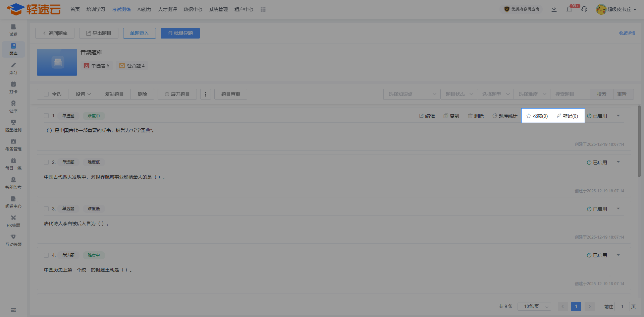Screen dimensions: 644x317
Task: Go to 试卷 in the sidebar
Action: tap(13, 30)
